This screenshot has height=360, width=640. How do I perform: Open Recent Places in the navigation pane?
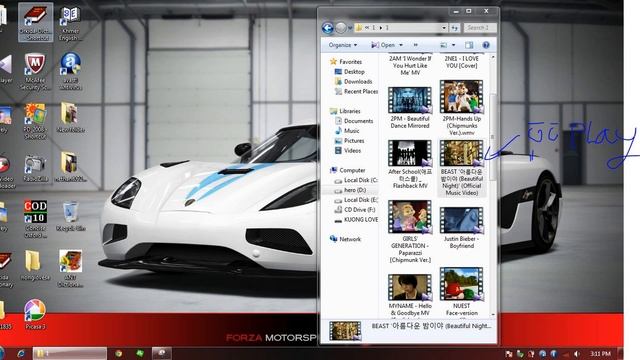click(356, 91)
